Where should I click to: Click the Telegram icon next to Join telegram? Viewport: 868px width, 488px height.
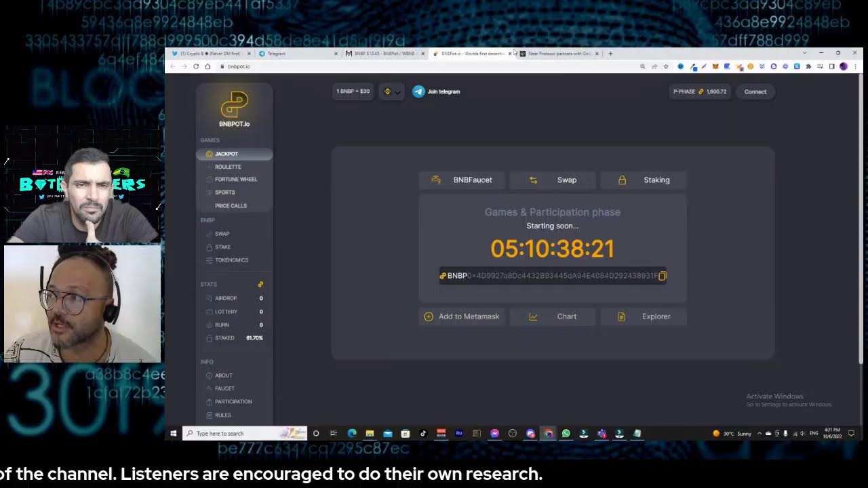click(418, 91)
